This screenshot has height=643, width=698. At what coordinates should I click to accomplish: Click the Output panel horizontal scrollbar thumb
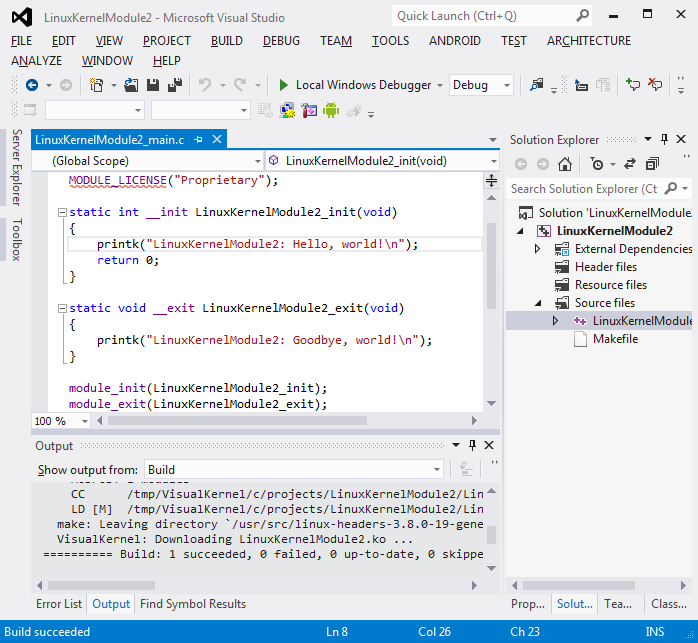[101, 585]
